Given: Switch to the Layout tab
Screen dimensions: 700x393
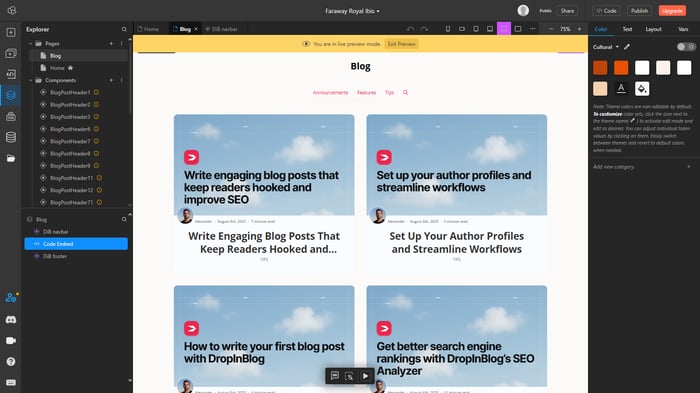Looking at the screenshot, I should pyautogui.click(x=653, y=29).
